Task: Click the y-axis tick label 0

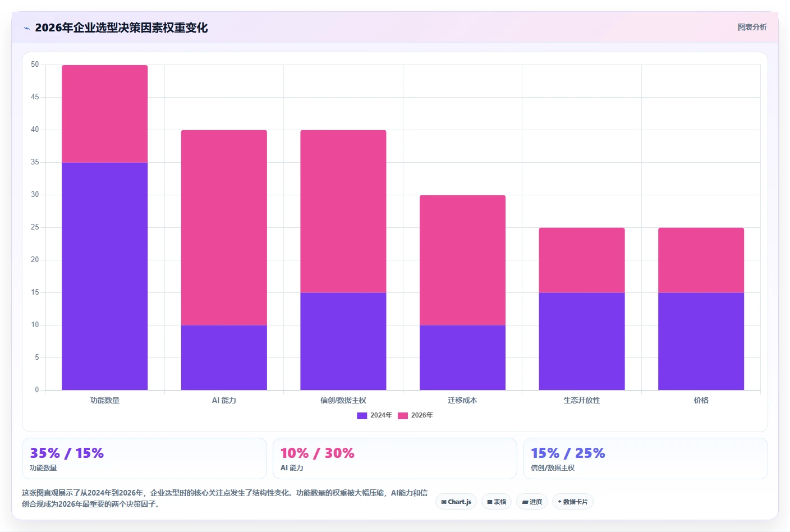Action: tap(37, 390)
